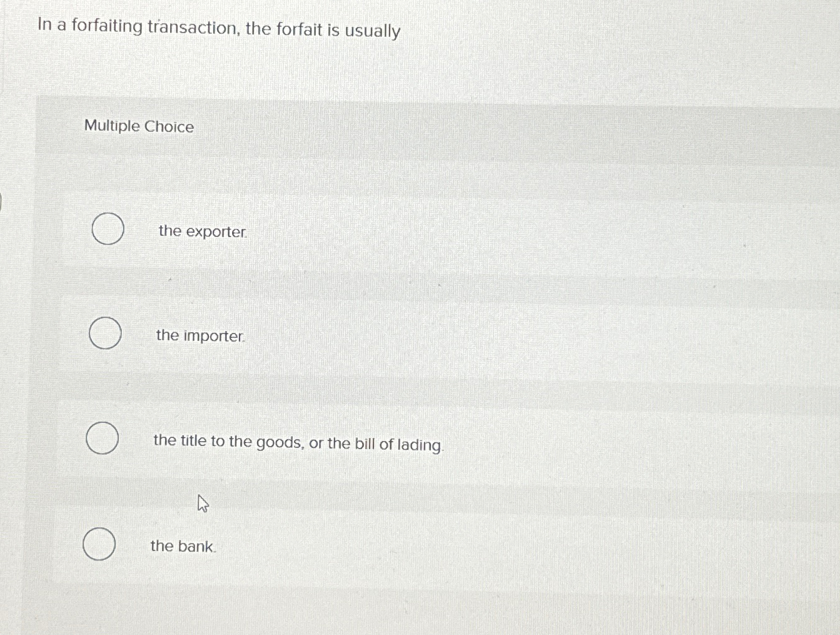Click the answer text 'the exporter'
Viewport: 840px width, 635px height.
[x=201, y=231]
